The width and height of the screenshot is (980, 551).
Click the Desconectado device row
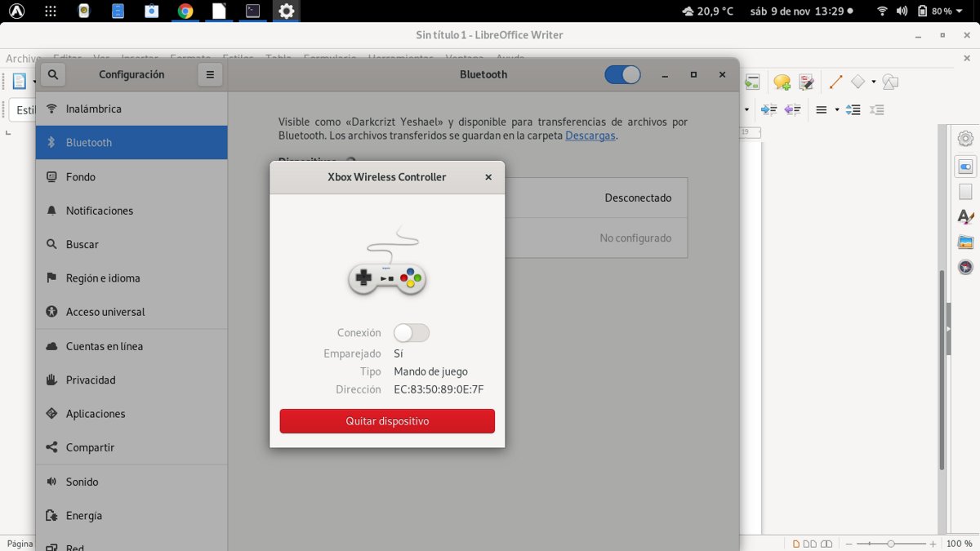(596, 198)
